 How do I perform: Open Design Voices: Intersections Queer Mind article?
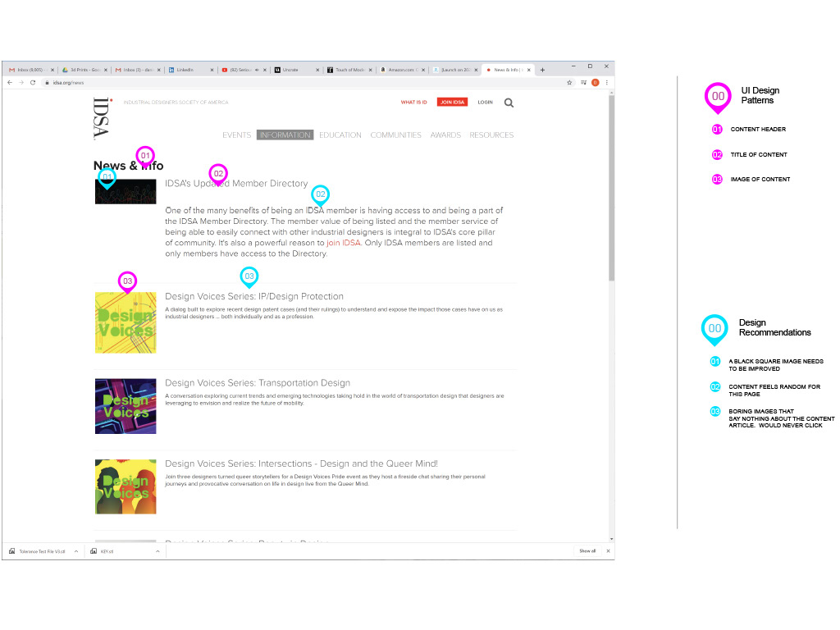click(x=301, y=463)
